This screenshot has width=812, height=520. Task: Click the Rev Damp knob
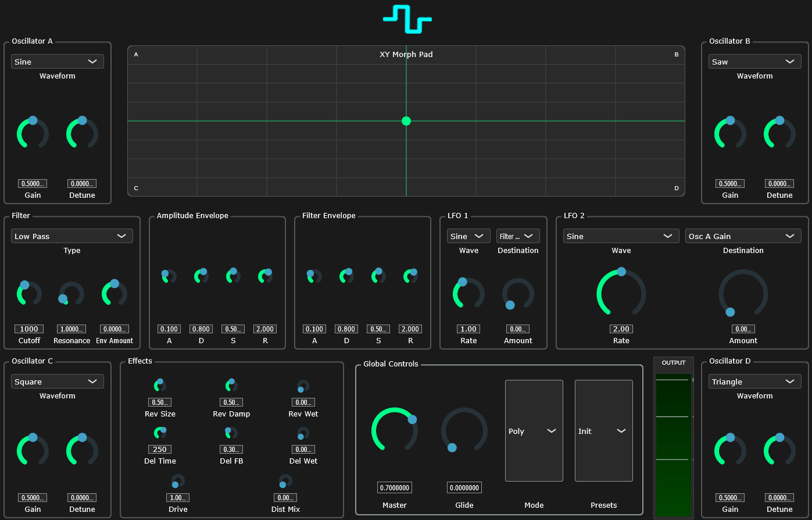click(x=231, y=386)
